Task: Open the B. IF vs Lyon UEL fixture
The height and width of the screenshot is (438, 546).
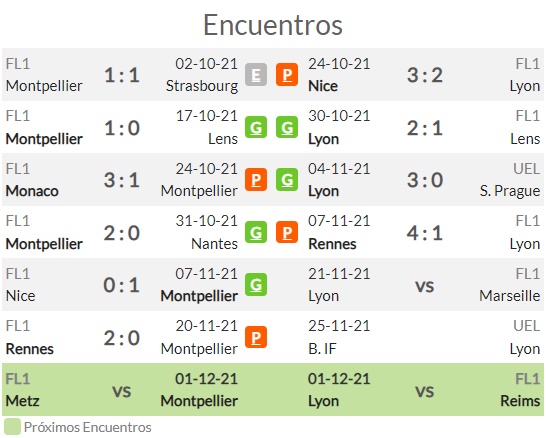Action: [x=424, y=337]
